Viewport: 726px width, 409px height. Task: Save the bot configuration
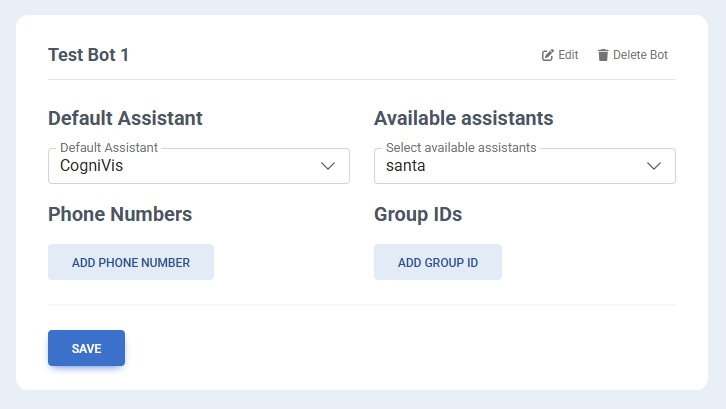pos(86,348)
